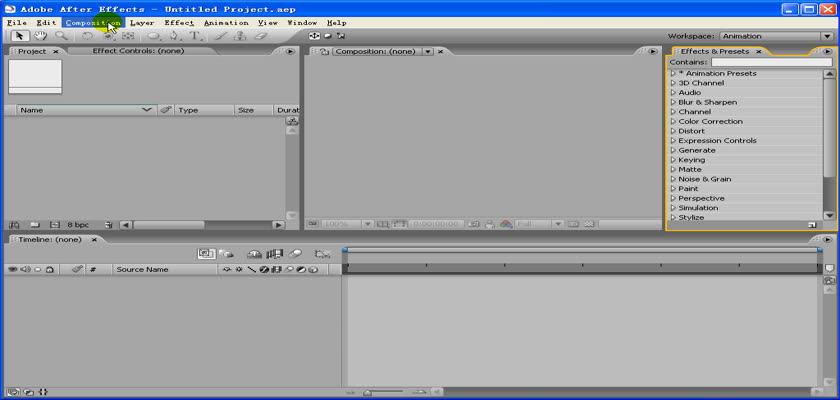Click the 8 bpc color depth button
Viewport: 840px width, 400px height.
click(78, 225)
